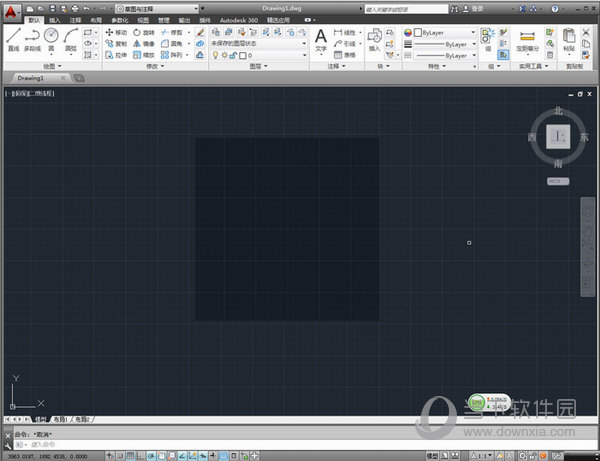
Task: Switch to the Annotate (注释) ribbon tab
Action: [x=75, y=20]
